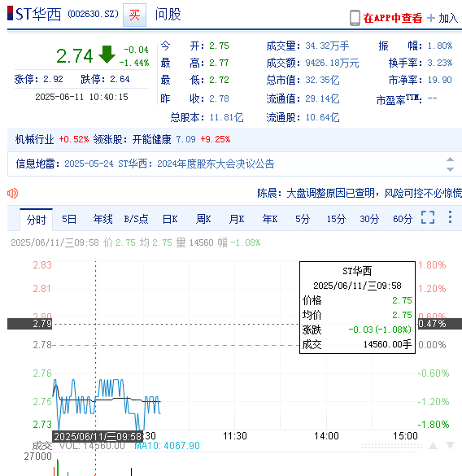Click the down arrow in 信息地雷 box
The width and height of the screenshot is (462, 476).
point(451,169)
